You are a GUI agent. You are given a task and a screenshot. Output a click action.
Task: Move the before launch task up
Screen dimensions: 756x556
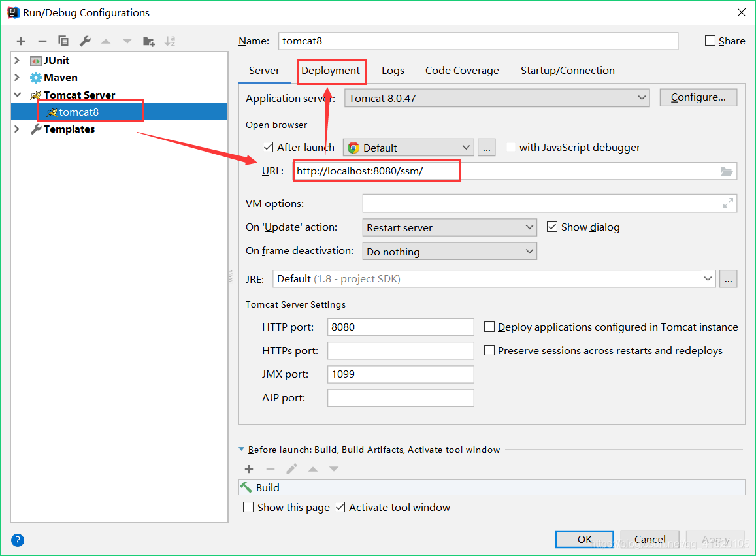[313, 468]
